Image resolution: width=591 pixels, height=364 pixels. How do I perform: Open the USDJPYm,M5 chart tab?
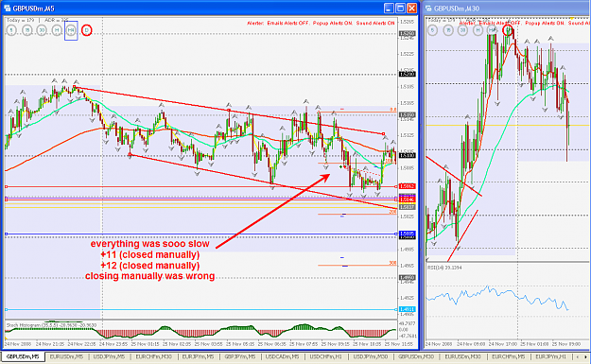(x=109, y=356)
